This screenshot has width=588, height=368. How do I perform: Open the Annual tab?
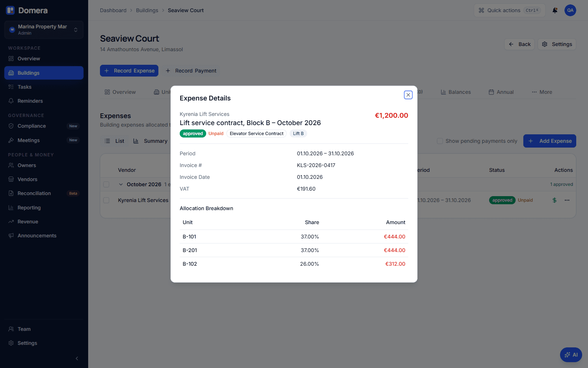tap(501, 92)
